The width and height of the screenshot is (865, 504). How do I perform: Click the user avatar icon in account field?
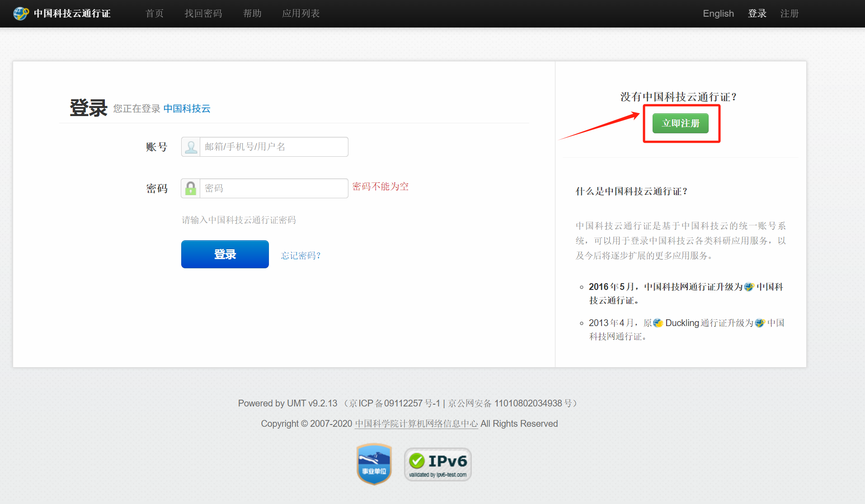tap(191, 147)
